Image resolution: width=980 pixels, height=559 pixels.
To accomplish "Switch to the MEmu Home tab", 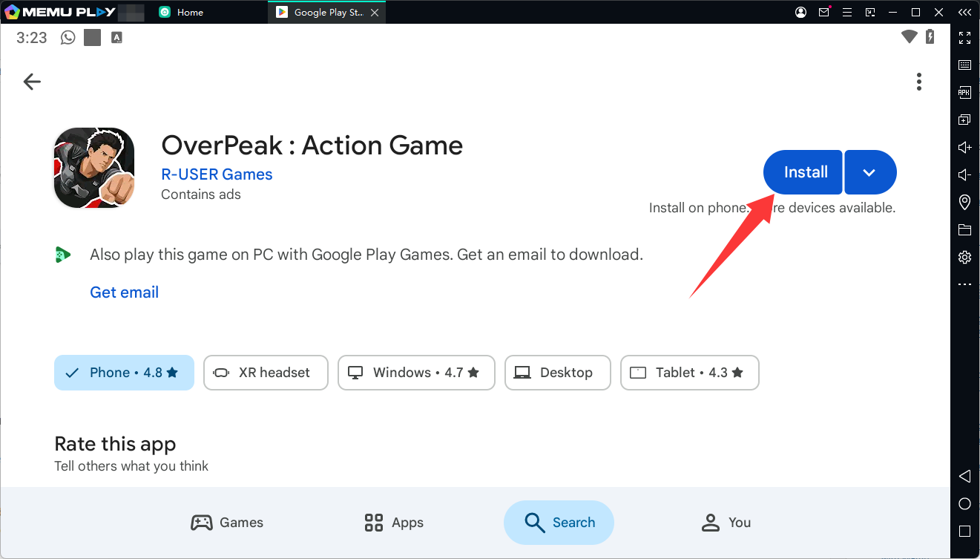I will (x=181, y=12).
